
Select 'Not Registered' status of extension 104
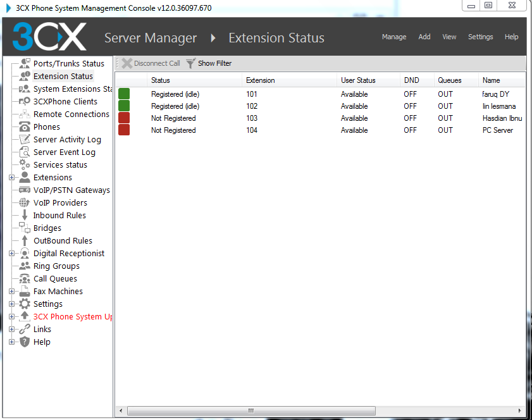tap(173, 130)
